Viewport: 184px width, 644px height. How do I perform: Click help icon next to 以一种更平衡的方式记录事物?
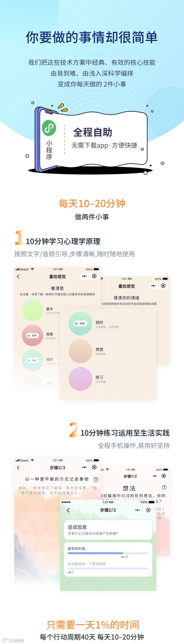click(x=96, y=479)
